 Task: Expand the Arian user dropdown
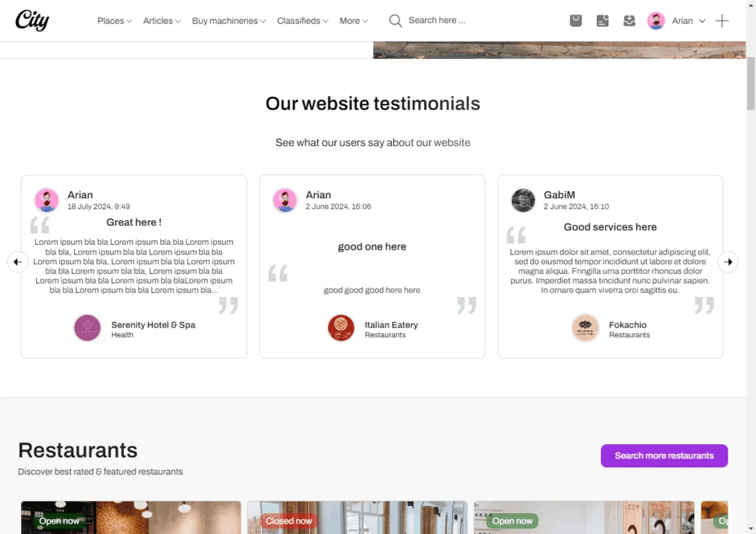coord(689,21)
